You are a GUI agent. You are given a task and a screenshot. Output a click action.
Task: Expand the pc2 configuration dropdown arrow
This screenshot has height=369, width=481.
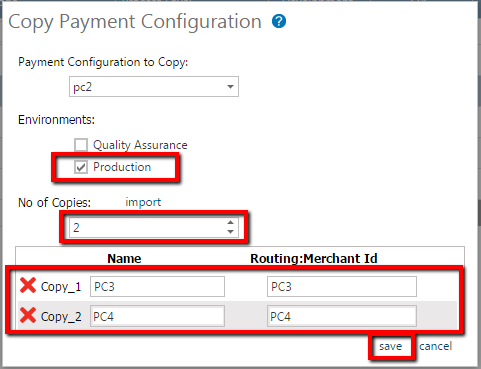pos(230,87)
